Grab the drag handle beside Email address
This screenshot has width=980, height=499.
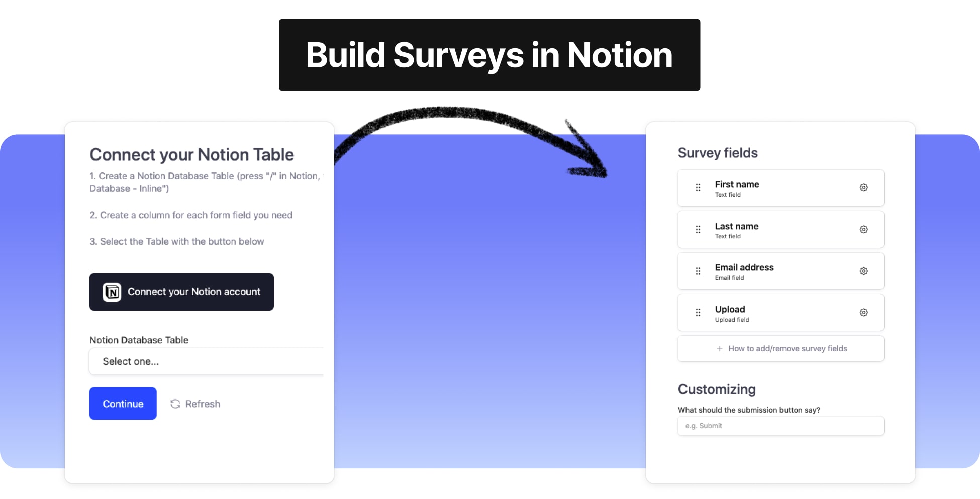(698, 271)
